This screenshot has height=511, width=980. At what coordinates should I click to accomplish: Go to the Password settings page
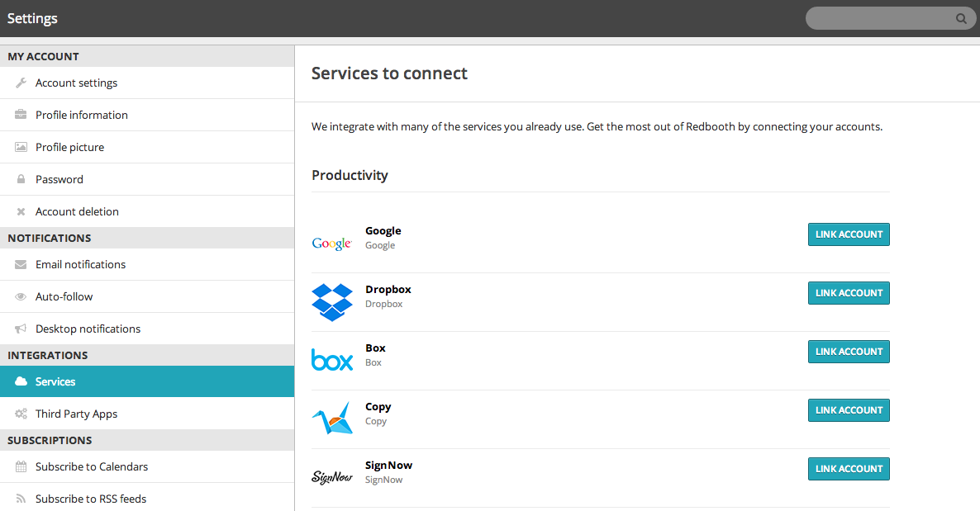(x=59, y=179)
